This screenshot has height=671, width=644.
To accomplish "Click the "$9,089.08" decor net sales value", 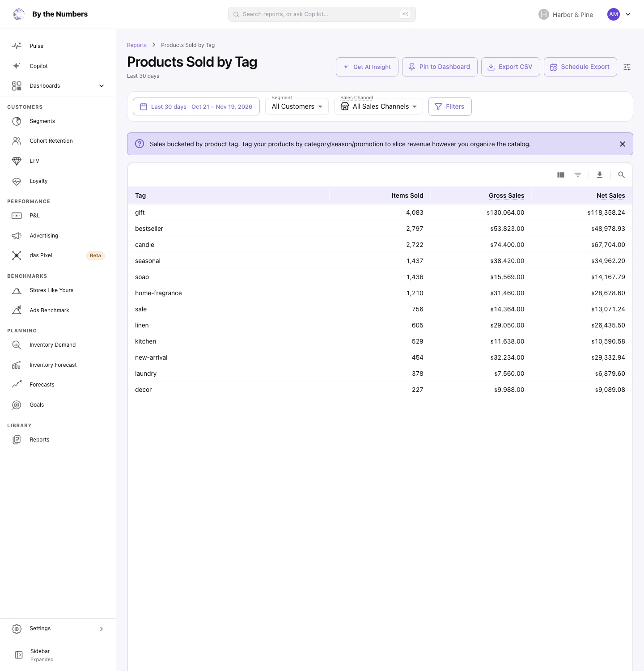I will tap(610, 390).
